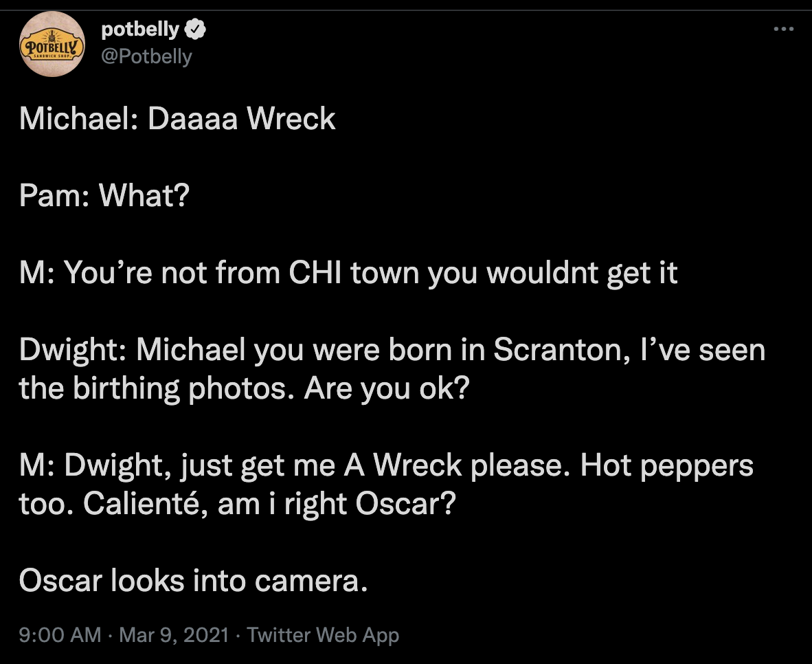Image resolution: width=812 pixels, height=664 pixels.
Task: Click the blue verified checkmark badge
Action: [x=195, y=30]
